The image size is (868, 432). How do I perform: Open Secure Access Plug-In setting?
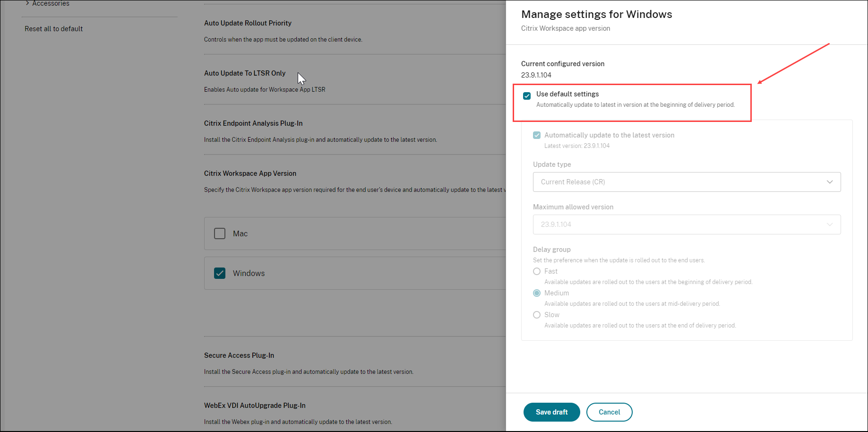[x=239, y=355]
